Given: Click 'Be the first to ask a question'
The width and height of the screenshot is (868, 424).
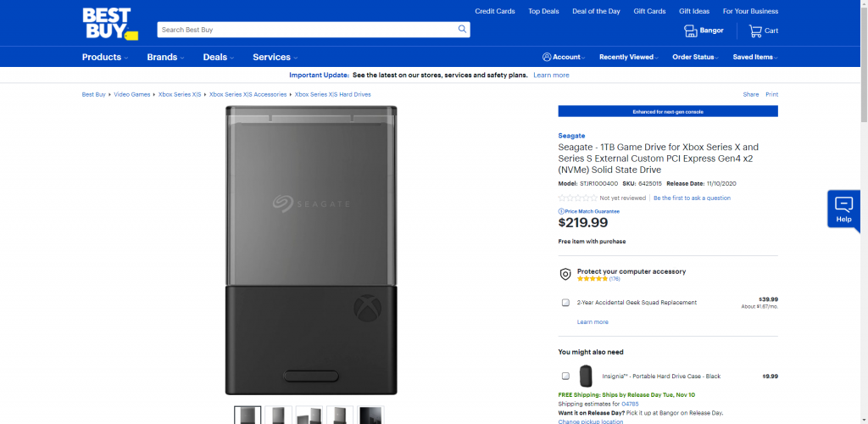Looking at the screenshot, I should pyautogui.click(x=692, y=198).
